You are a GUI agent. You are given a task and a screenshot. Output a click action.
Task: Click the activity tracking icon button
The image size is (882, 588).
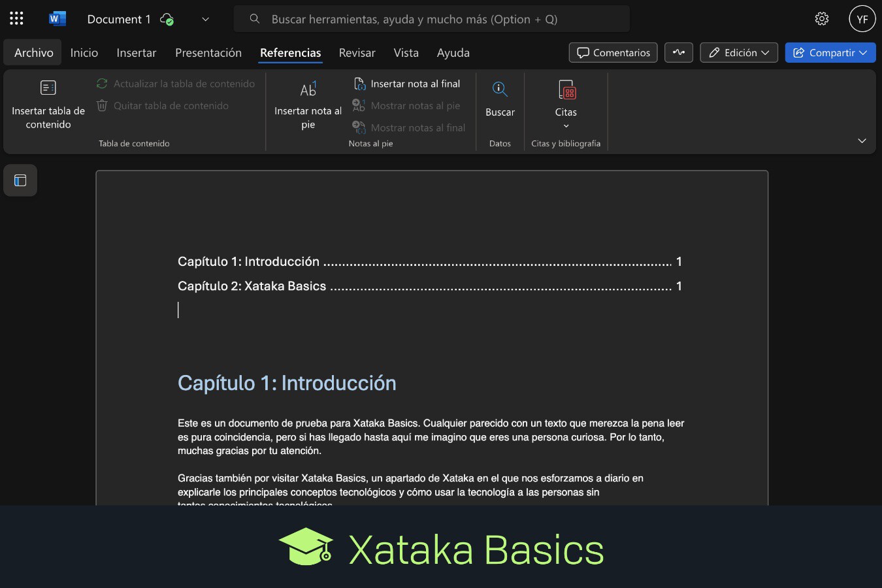679,53
